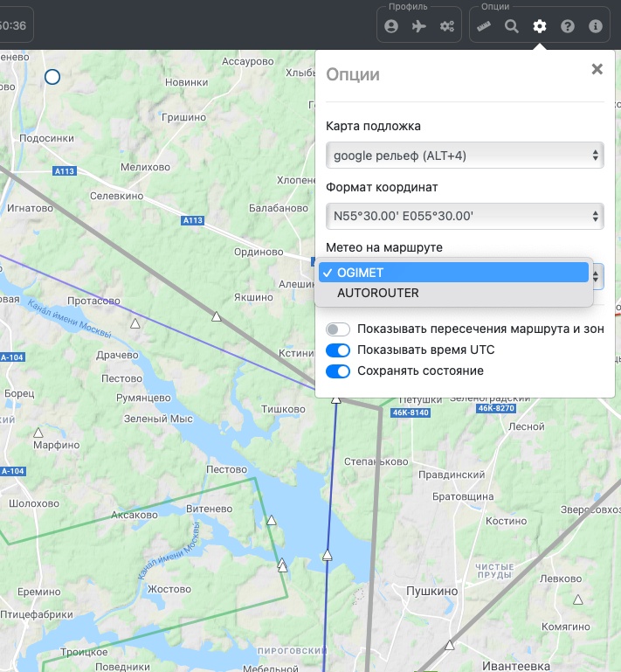Open the multi-gear profile settings icon
The width and height of the screenshot is (621, 672).
coord(447,26)
